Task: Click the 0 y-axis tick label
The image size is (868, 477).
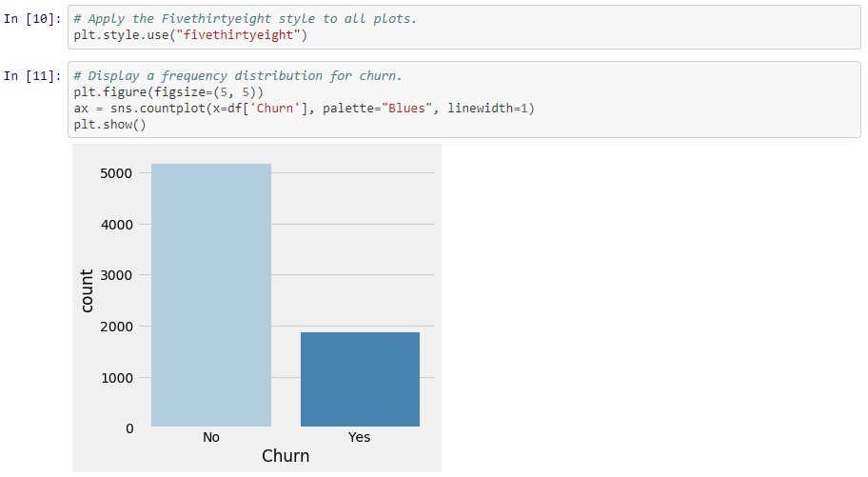Action: pos(128,428)
